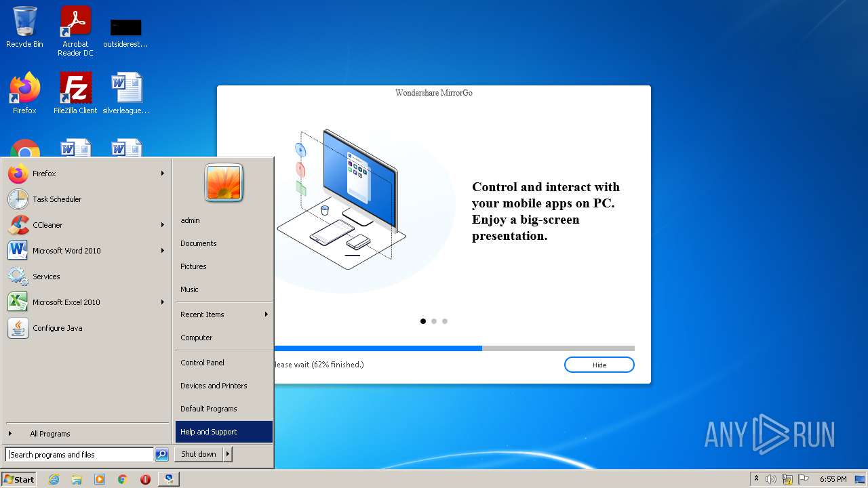The image size is (868, 488).
Task: Expand Microsoft Excel 2010 recent files arrow
Action: pyautogui.click(x=163, y=302)
